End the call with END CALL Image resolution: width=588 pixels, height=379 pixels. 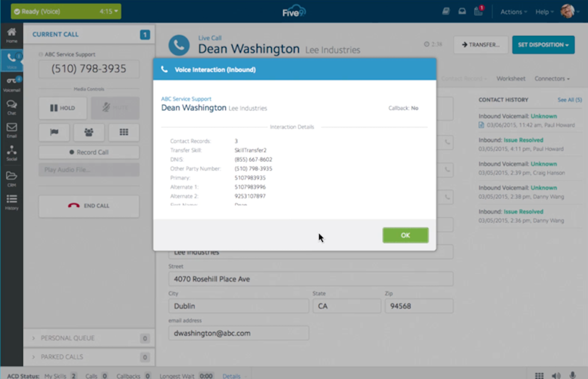[89, 206]
